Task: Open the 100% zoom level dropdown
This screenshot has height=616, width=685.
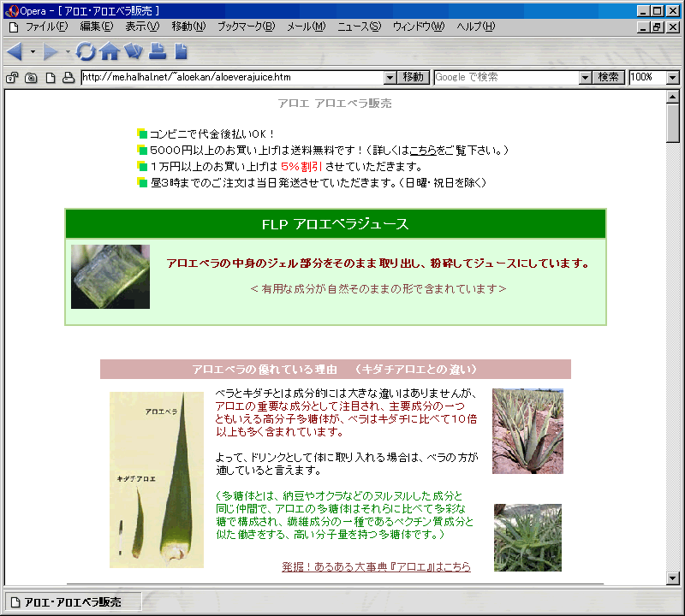Action: pyautogui.click(x=673, y=78)
